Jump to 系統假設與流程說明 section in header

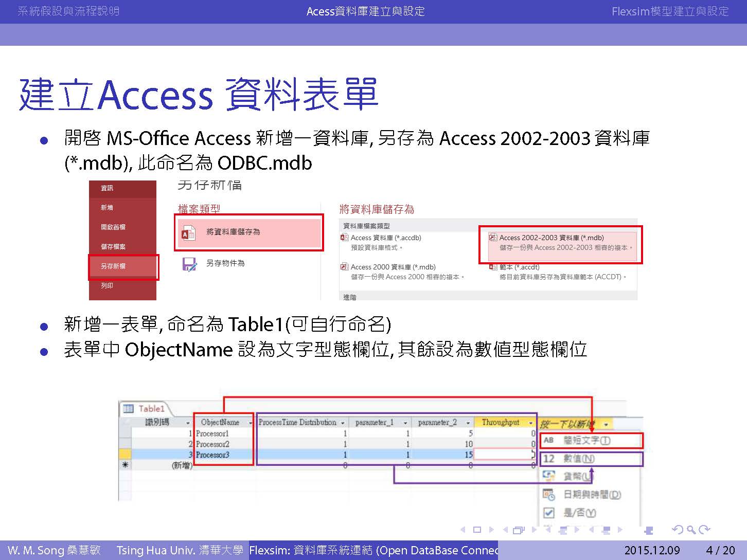68,11
